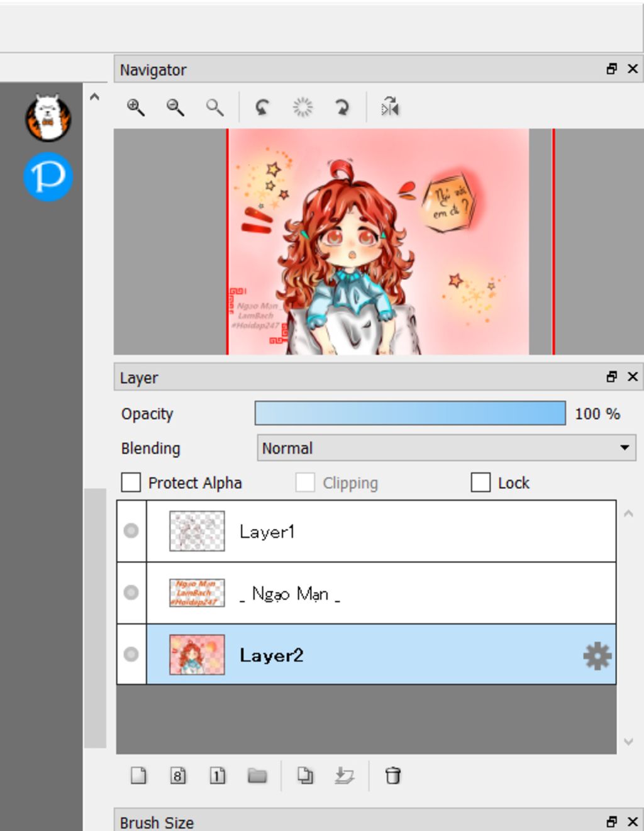Click the Navigator fit-to-view magnifier icon
Image resolution: width=644 pixels, height=831 pixels.
point(215,108)
